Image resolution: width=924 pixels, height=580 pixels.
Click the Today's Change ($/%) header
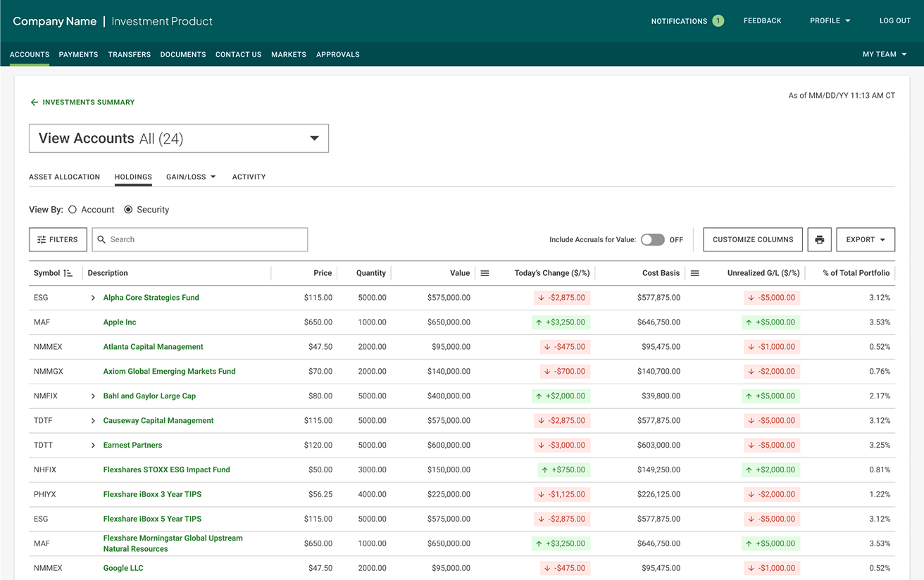pyautogui.click(x=552, y=273)
